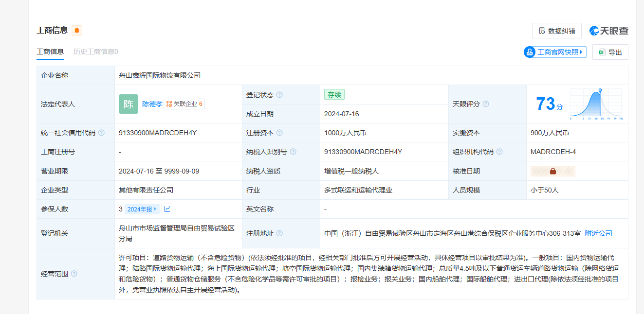Screen dimensions: 644x314
Task: Click the 数据纠错 button
Action: [x=556, y=31]
